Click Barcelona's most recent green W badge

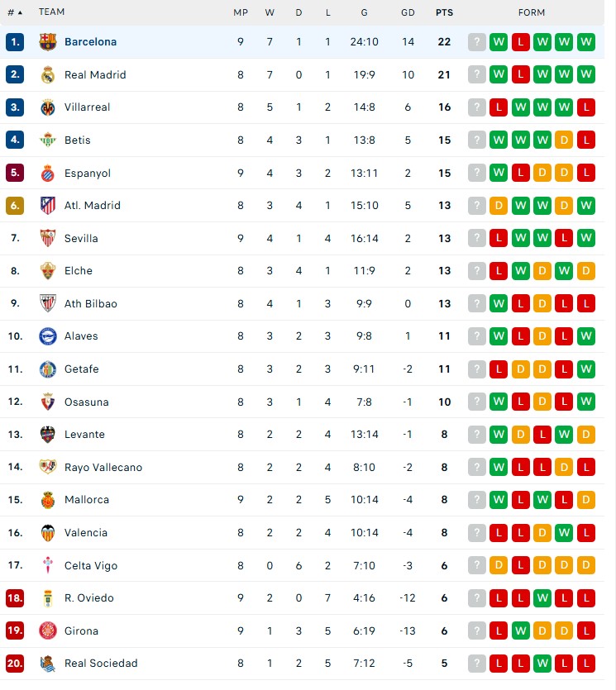coord(499,42)
